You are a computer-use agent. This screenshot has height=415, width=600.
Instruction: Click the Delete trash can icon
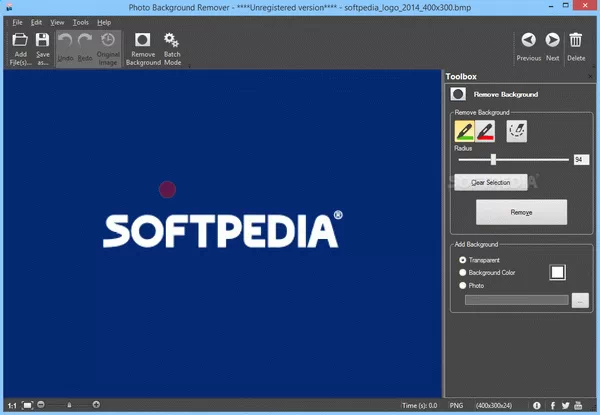click(x=576, y=41)
